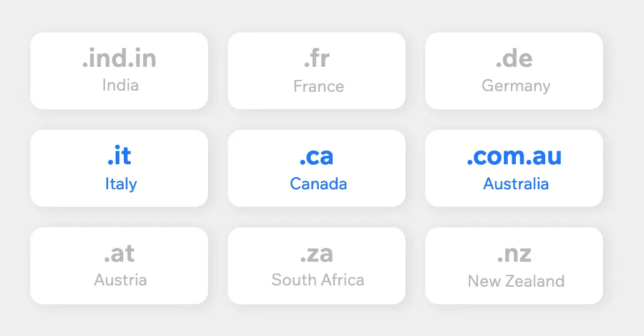Click the Austria country label
This screenshot has height=336, width=644.
(x=120, y=279)
